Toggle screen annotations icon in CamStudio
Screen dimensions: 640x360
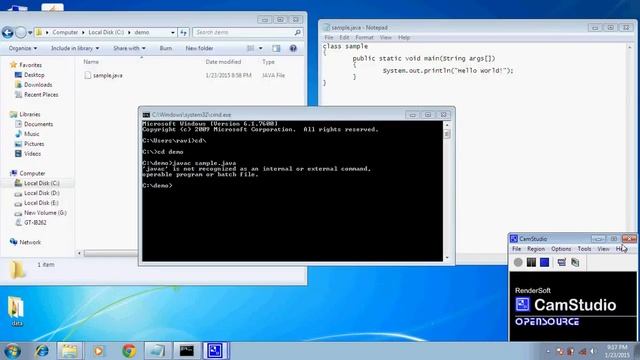562,262
